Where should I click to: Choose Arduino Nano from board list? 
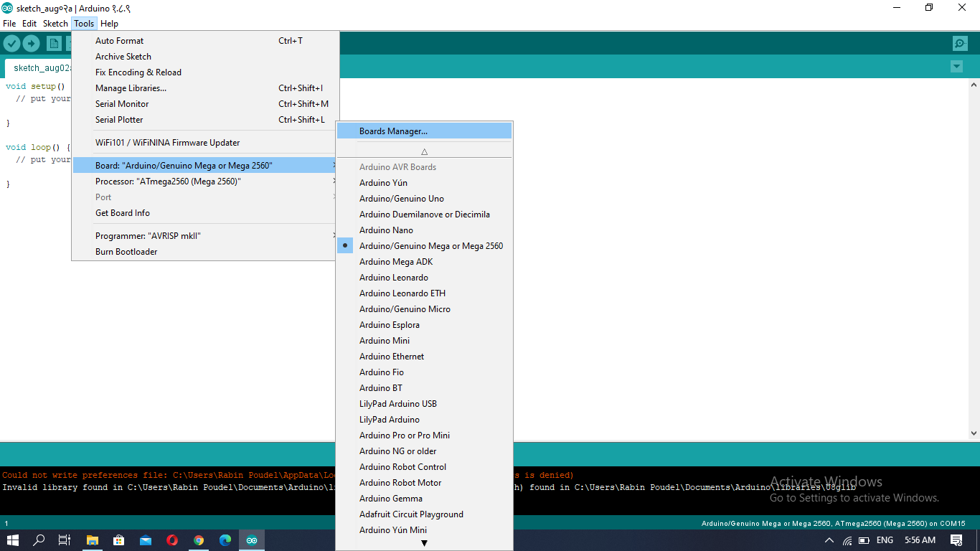386,230
